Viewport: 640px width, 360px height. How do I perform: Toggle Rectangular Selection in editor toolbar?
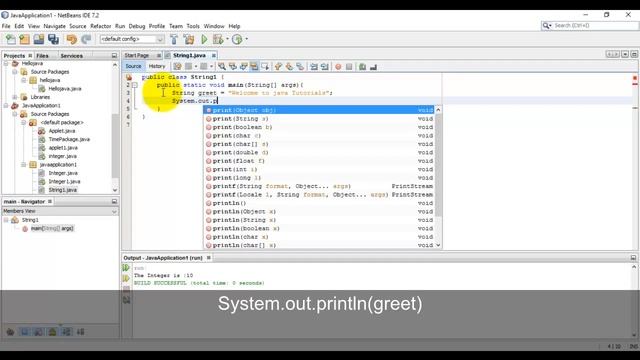tap(265, 67)
